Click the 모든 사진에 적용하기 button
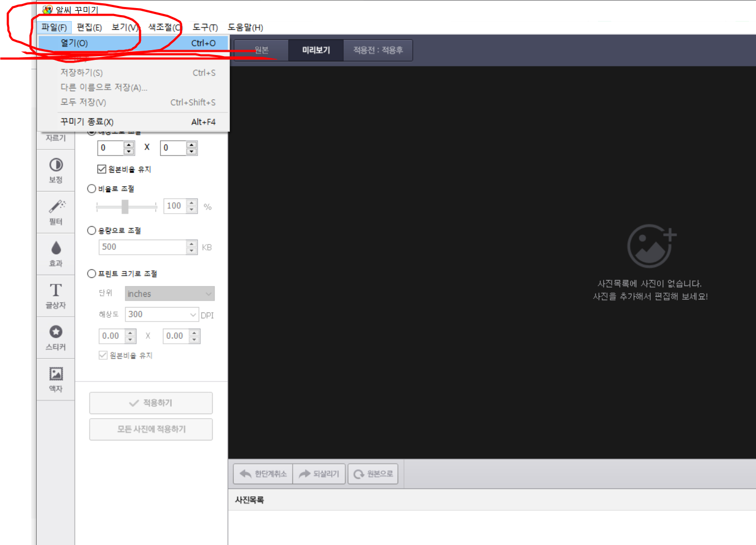 pyautogui.click(x=151, y=429)
